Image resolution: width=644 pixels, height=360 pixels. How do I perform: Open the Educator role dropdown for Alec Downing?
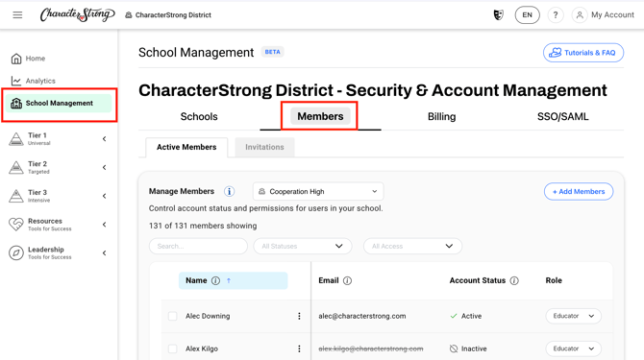tap(574, 316)
